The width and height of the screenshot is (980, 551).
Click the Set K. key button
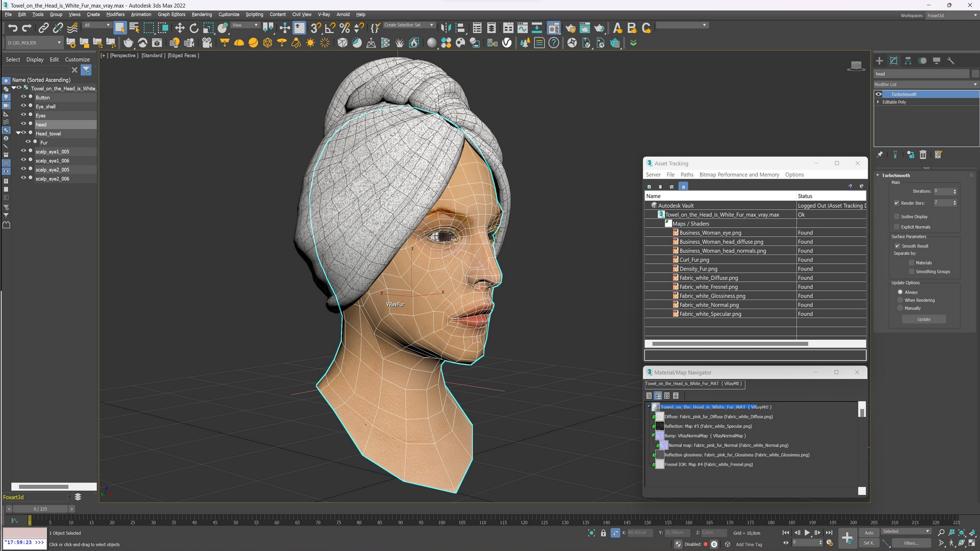click(x=869, y=543)
